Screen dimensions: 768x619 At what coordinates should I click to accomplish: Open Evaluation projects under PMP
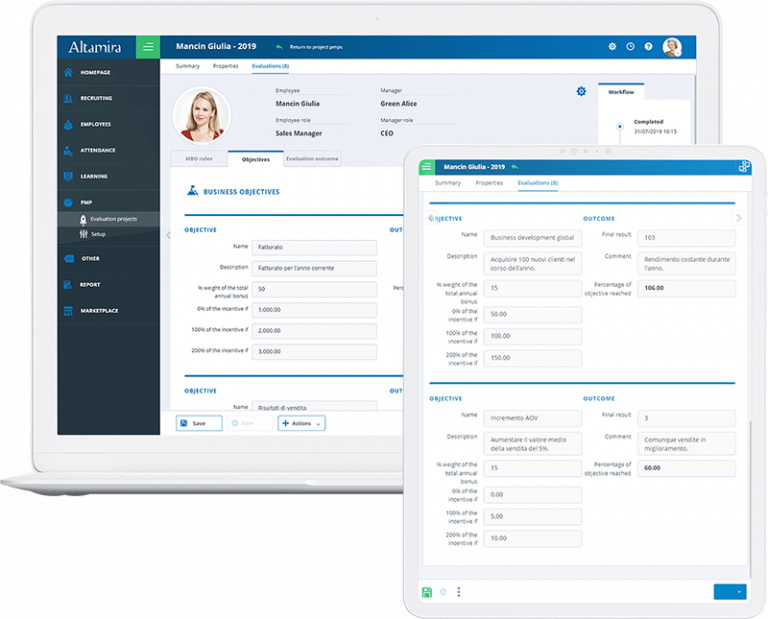point(109,219)
